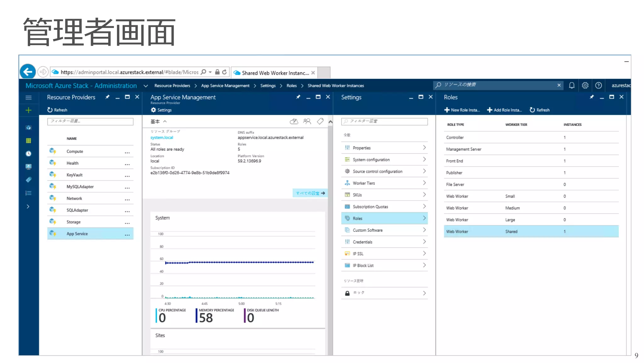
Task: Pin the Resource Providers blade
Action: click(x=108, y=97)
